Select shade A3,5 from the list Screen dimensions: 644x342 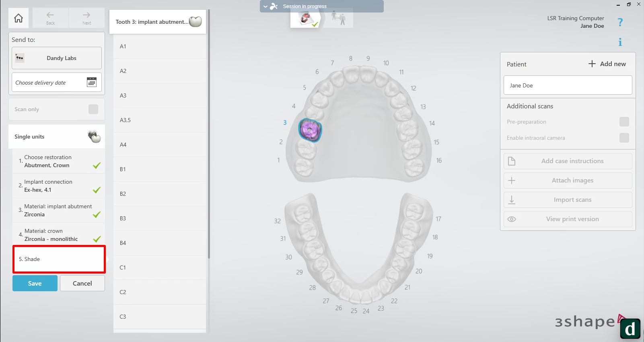160,120
